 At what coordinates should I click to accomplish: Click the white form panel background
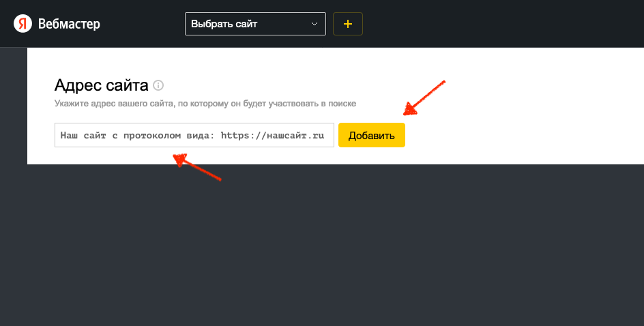coord(514,107)
